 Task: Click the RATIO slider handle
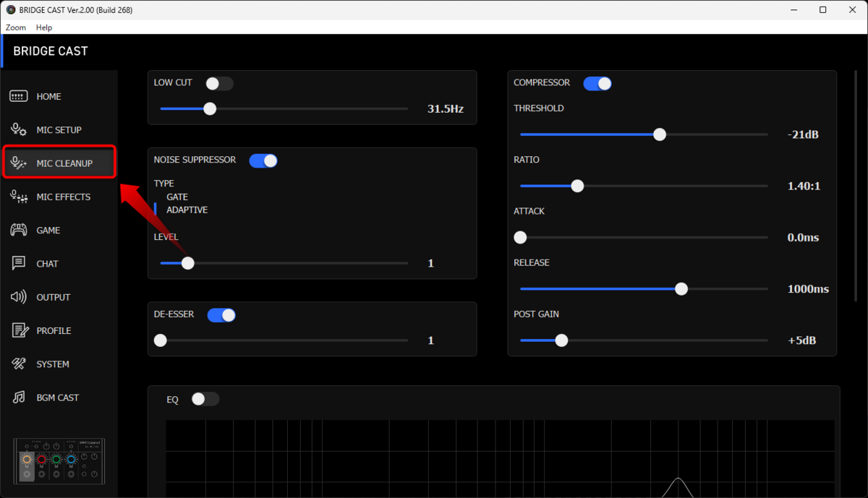(x=577, y=186)
